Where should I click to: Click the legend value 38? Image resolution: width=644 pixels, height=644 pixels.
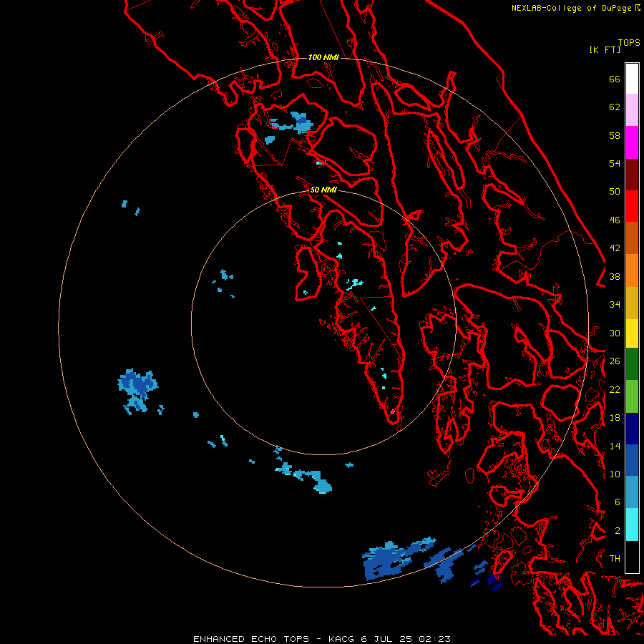[615, 277]
